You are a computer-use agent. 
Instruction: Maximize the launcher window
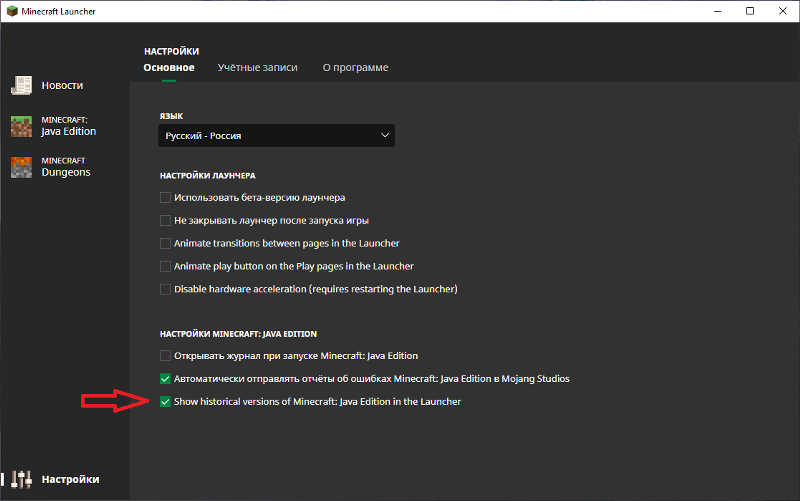click(750, 11)
